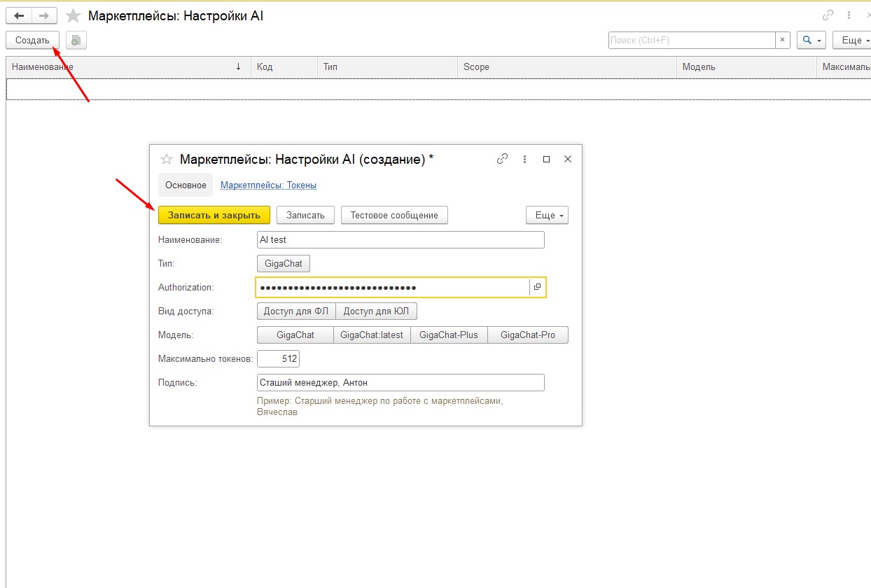Screen dimensions: 871x588
Task: Click the Максимальн... column header
Action: (x=844, y=66)
